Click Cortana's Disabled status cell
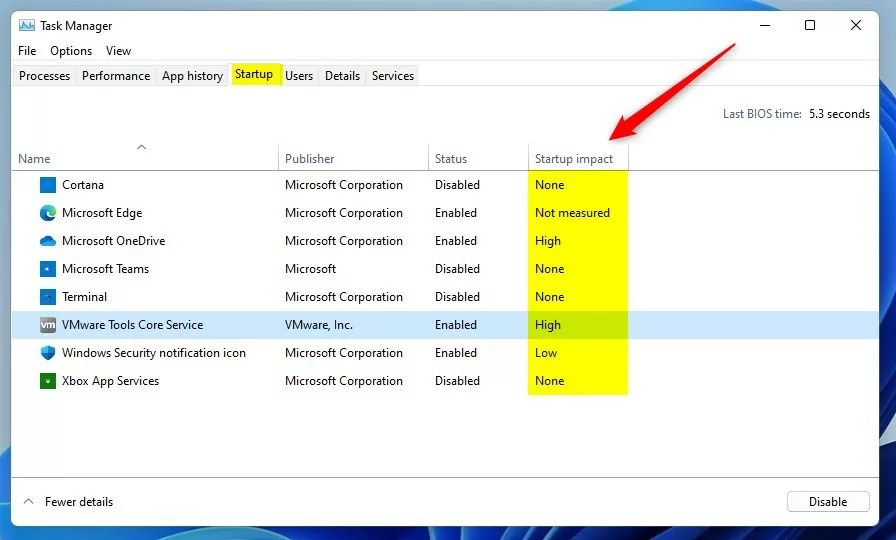The height and width of the screenshot is (540, 896). pyautogui.click(x=457, y=185)
